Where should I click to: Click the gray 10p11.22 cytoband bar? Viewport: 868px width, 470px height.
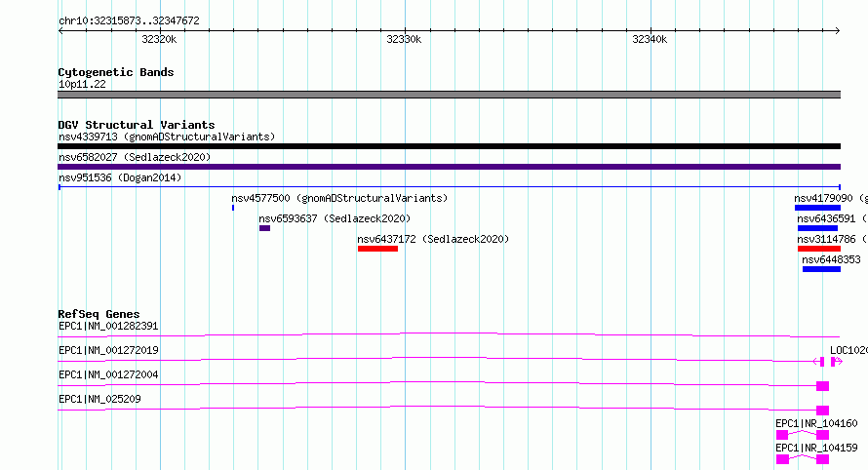(x=449, y=95)
